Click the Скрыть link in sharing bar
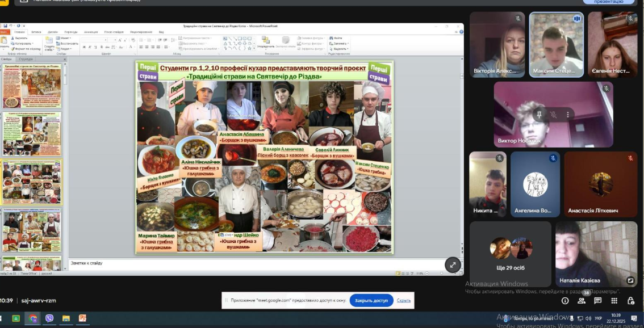This screenshot has height=328, width=644. point(404,300)
